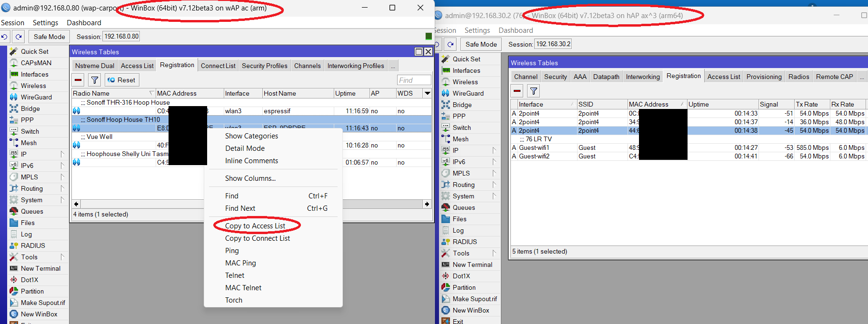This screenshot has width=868, height=324.
Task: Switch to Access List tab in left window
Action: tap(137, 66)
